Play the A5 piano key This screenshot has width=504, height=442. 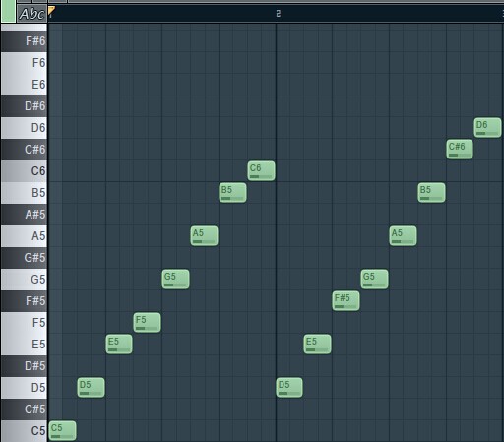[x=24, y=236]
